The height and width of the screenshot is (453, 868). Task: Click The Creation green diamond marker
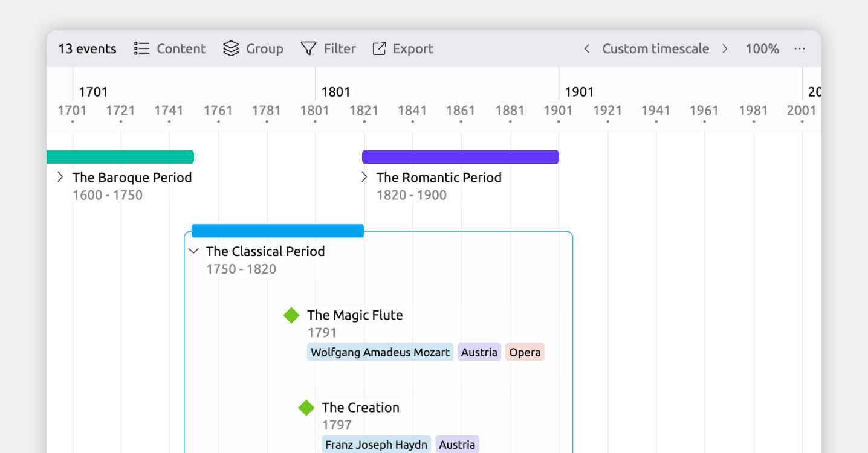(x=306, y=408)
